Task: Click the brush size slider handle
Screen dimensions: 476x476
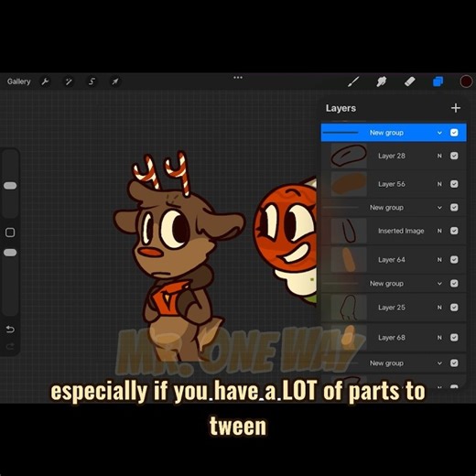Action: tap(10, 186)
